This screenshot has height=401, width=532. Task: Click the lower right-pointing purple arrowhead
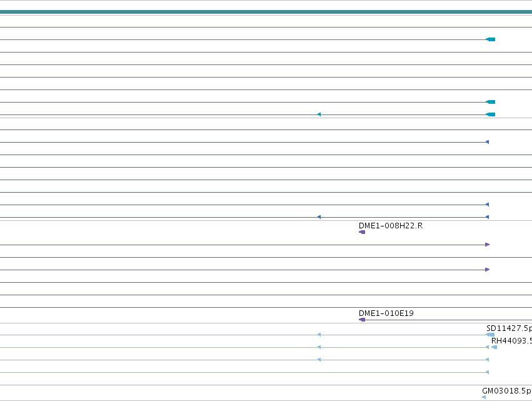488,270
